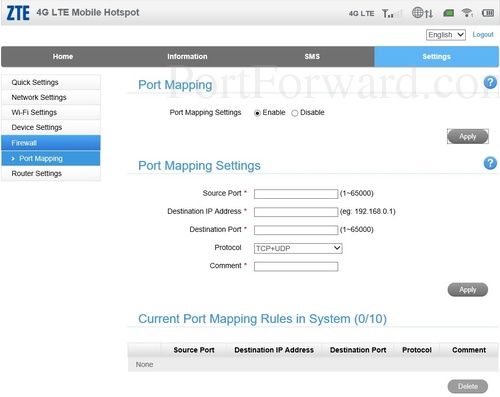Open Wi-Fi Settings in sidebar
The width and height of the screenshot is (500, 397).
tap(51, 112)
